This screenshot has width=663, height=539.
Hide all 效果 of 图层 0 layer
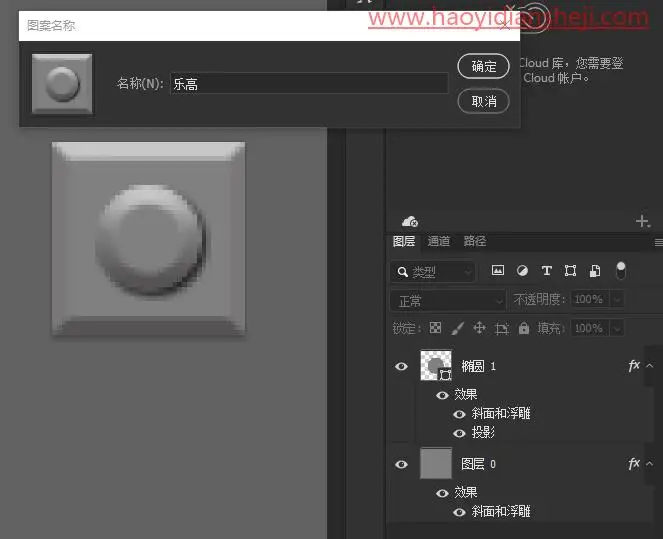click(x=442, y=493)
